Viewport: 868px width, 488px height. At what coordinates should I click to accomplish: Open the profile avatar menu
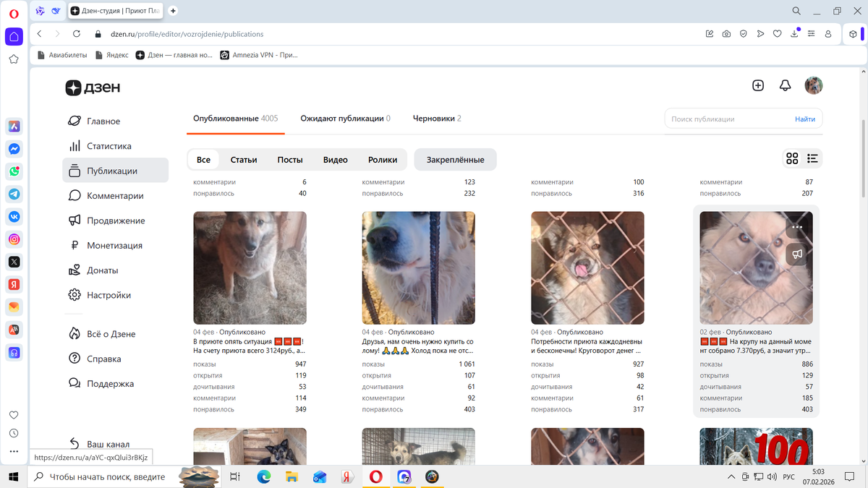point(814,85)
